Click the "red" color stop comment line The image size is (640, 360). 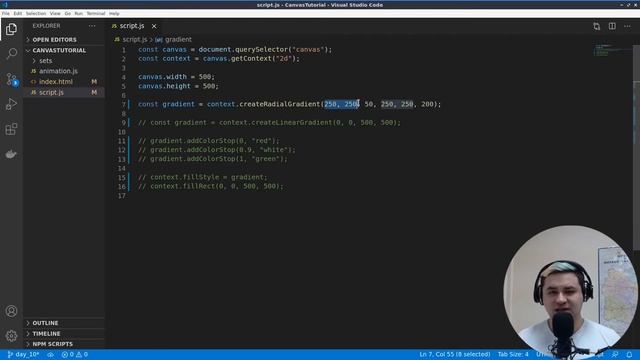(209, 141)
